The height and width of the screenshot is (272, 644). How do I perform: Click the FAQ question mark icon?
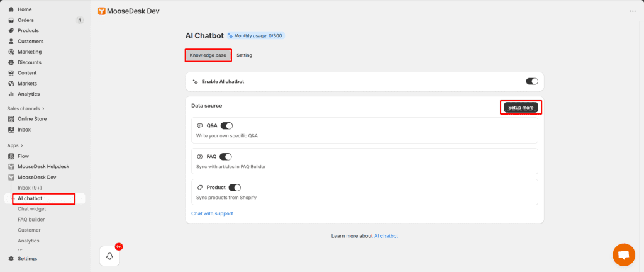point(200,157)
